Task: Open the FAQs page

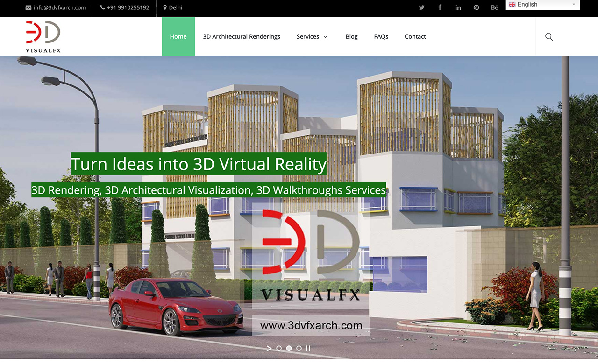Action: [x=381, y=36]
